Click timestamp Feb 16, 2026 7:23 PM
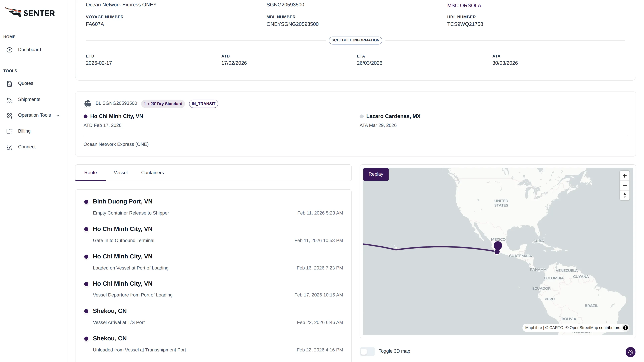The width and height of the screenshot is (644, 362). click(320, 268)
